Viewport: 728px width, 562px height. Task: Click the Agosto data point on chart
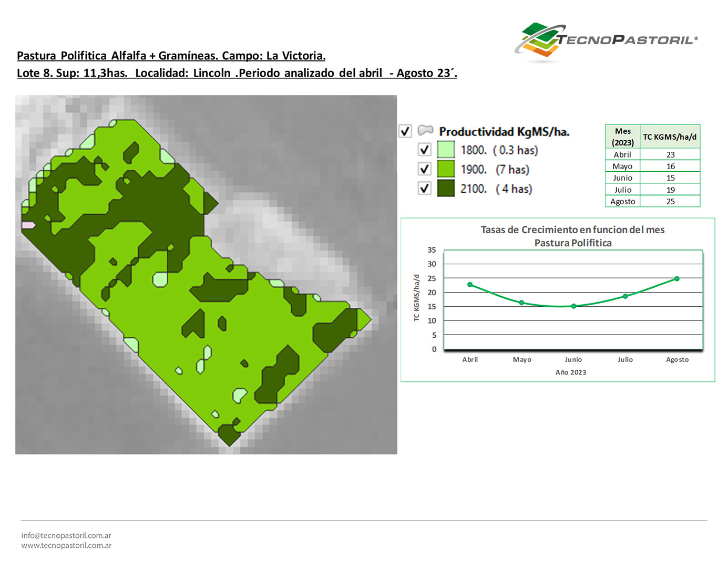pyautogui.click(x=677, y=279)
